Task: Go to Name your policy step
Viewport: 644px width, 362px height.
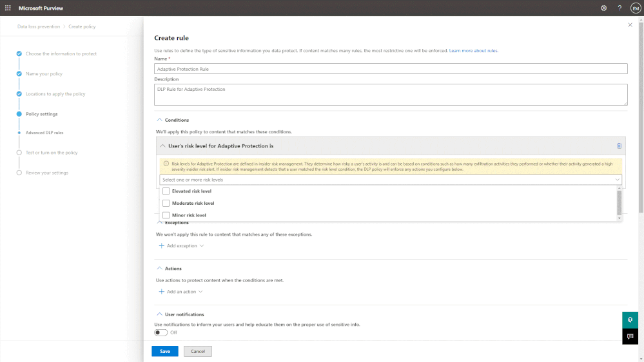Action: [x=44, y=74]
